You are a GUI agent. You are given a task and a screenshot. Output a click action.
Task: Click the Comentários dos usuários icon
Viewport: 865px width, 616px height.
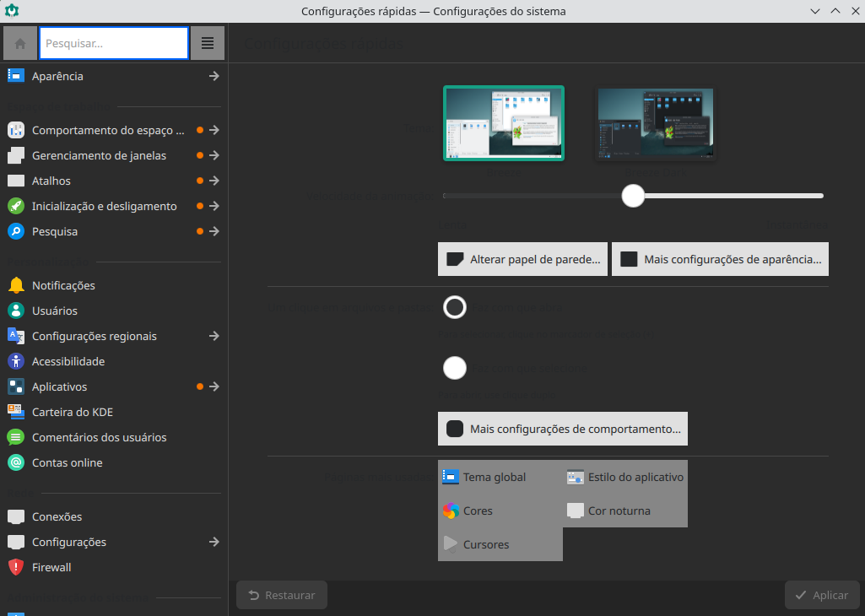pyautogui.click(x=16, y=437)
